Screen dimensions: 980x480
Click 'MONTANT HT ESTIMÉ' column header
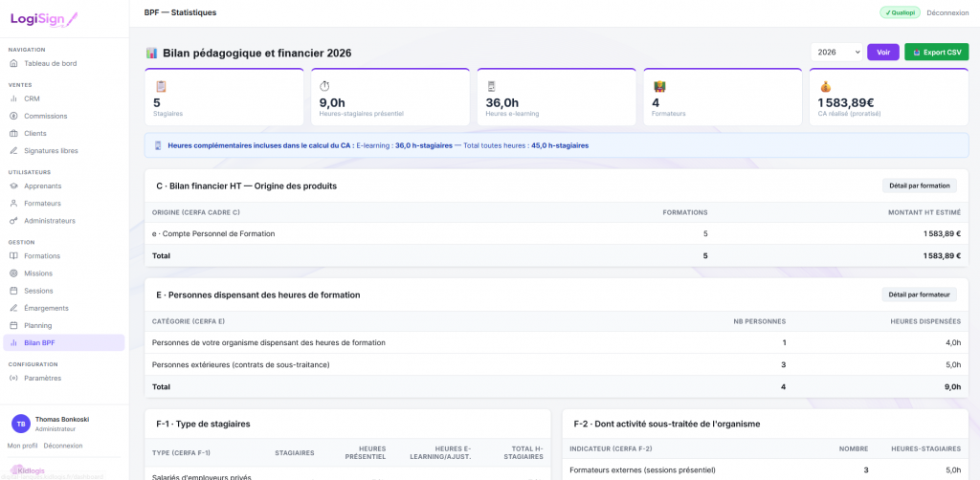tap(924, 212)
